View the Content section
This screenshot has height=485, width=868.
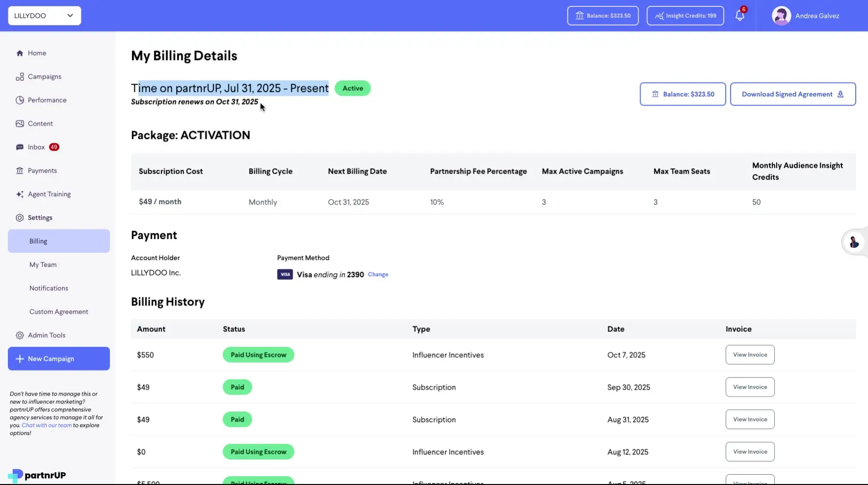[x=40, y=123]
